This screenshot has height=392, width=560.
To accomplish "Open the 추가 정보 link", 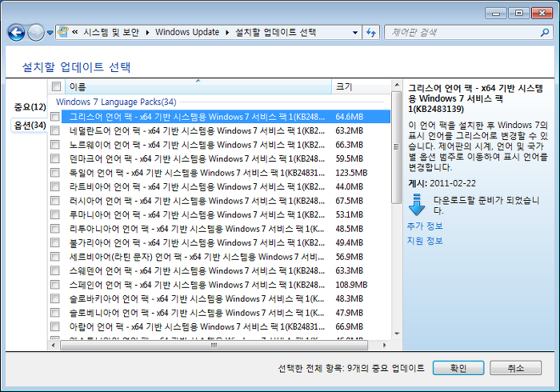I will [x=425, y=226].
